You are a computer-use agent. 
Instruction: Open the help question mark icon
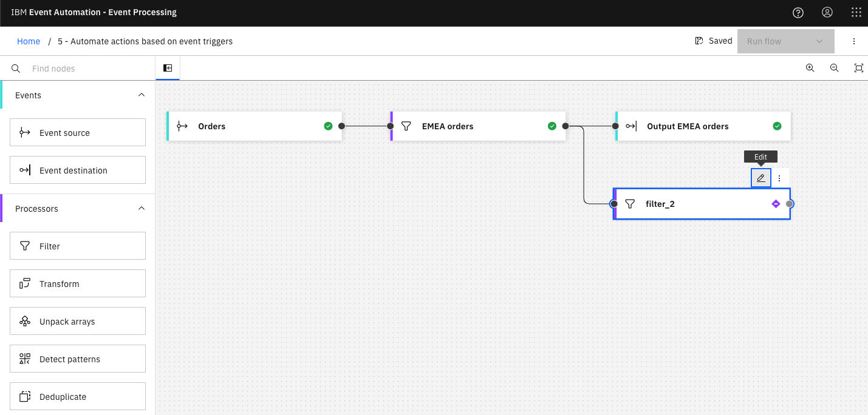(x=798, y=12)
